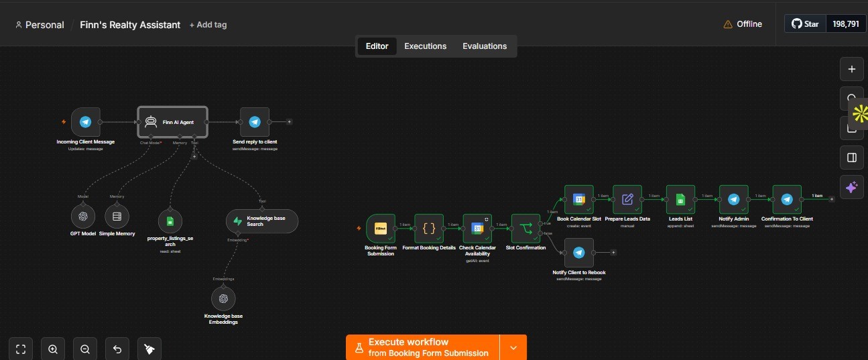Click the Add tag link
The width and height of the screenshot is (868, 360).
(208, 25)
